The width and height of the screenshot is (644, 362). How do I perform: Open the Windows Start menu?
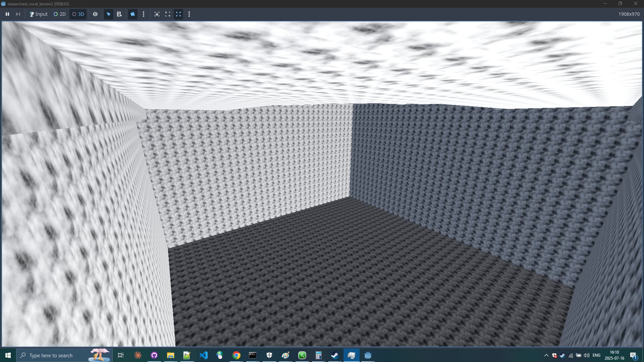coord(8,355)
